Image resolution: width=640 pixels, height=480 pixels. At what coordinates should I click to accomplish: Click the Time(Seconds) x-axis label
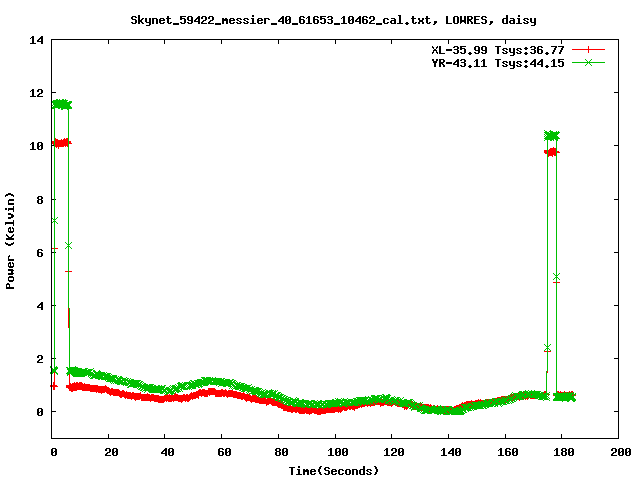pyautogui.click(x=334, y=471)
